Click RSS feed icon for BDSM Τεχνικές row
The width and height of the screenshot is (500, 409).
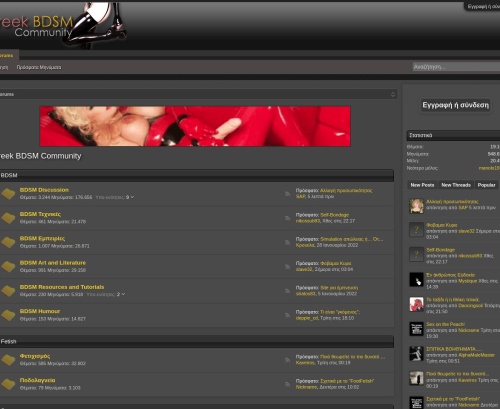click(287, 218)
